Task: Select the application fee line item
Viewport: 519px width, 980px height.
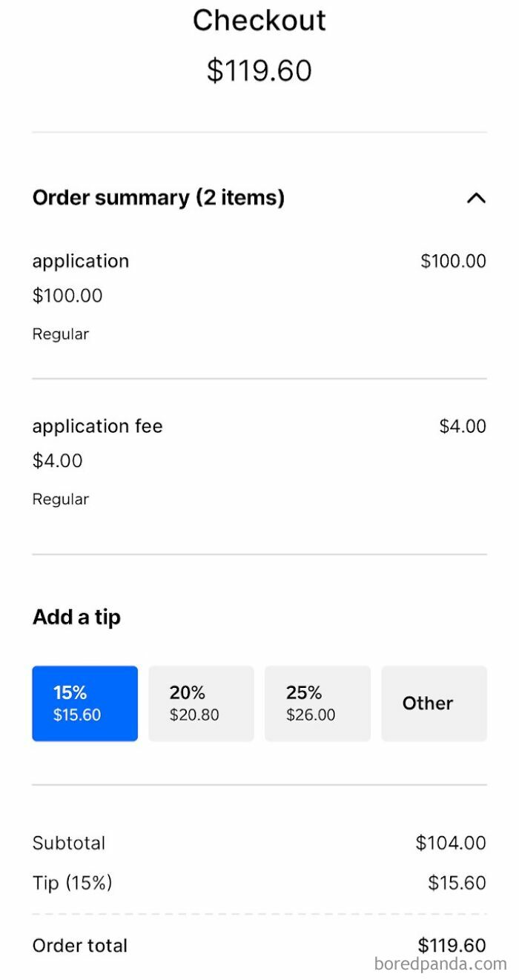Action: tap(97, 426)
